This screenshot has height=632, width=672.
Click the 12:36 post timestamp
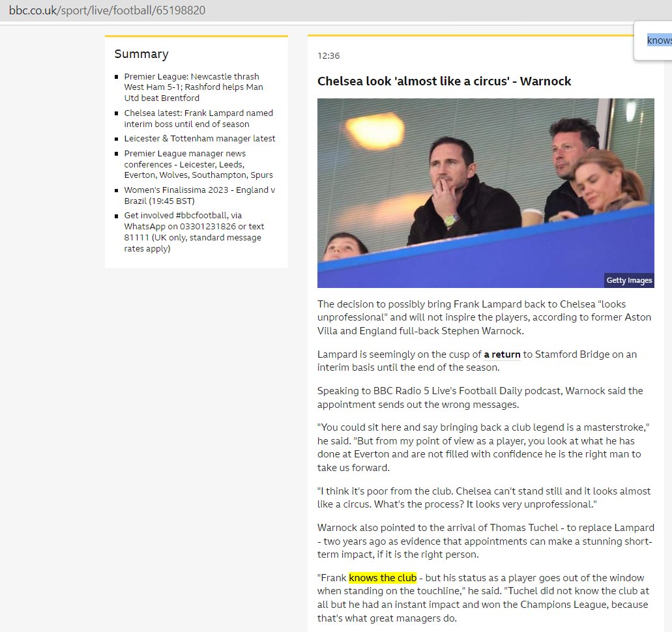[329, 55]
